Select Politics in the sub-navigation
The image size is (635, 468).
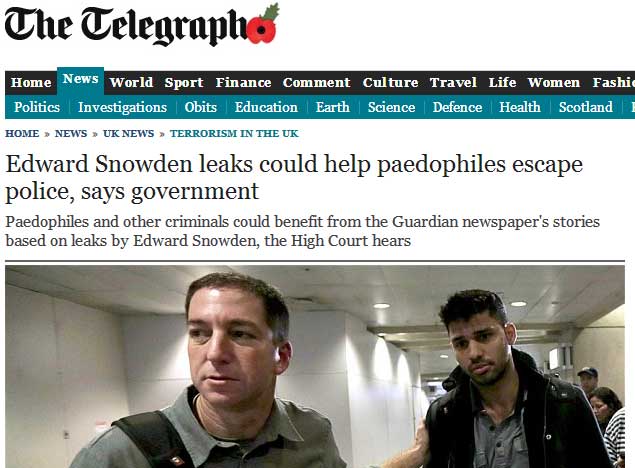(x=37, y=107)
